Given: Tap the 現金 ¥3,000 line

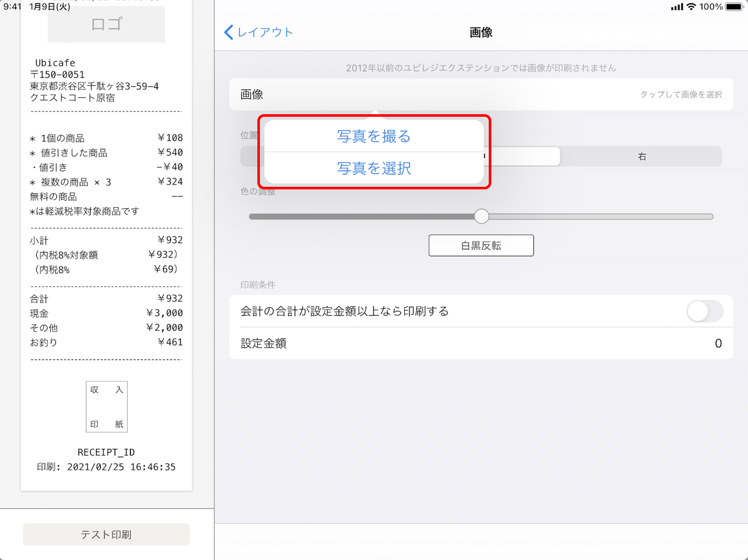Looking at the screenshot, I should point(106,313).
